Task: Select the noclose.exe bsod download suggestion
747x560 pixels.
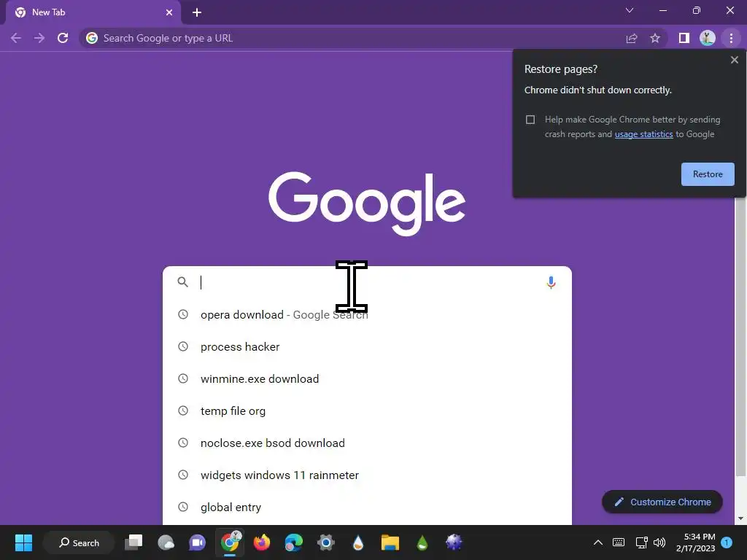Action: coord(367,443)
